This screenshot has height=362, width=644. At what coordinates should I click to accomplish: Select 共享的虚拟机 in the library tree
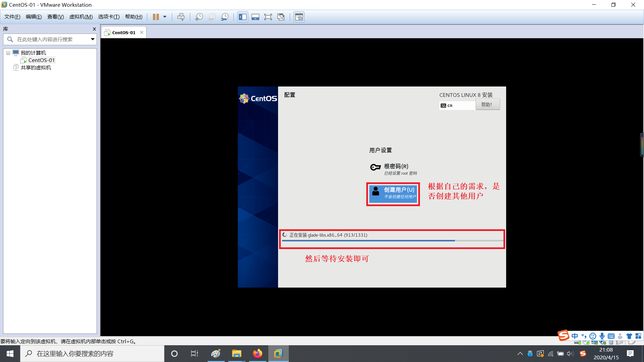(36, 68)
